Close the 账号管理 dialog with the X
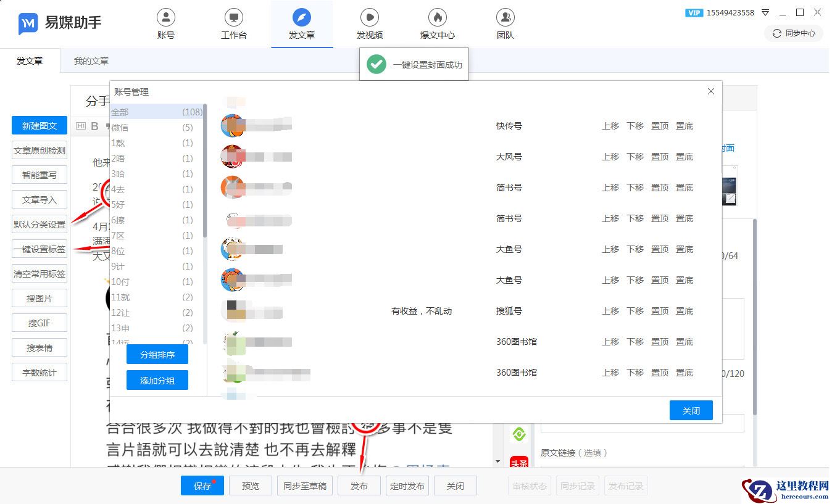This screenshot has height=504, width=832. [711, 91]
